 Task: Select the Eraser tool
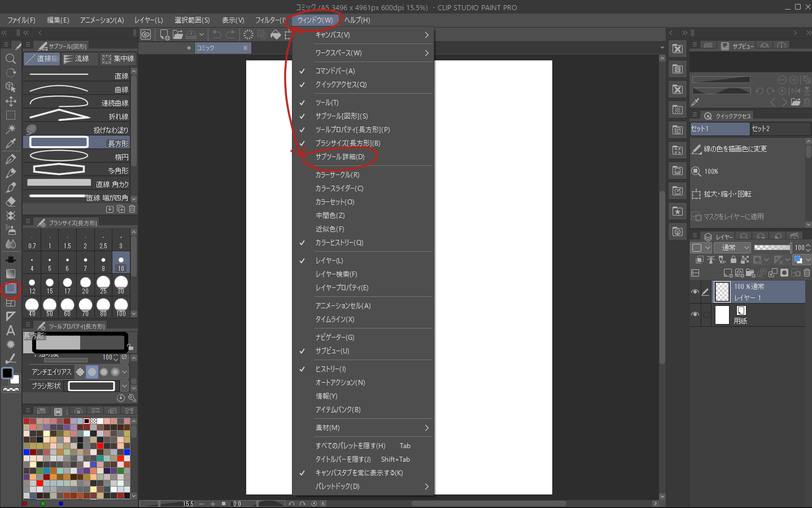10,202
